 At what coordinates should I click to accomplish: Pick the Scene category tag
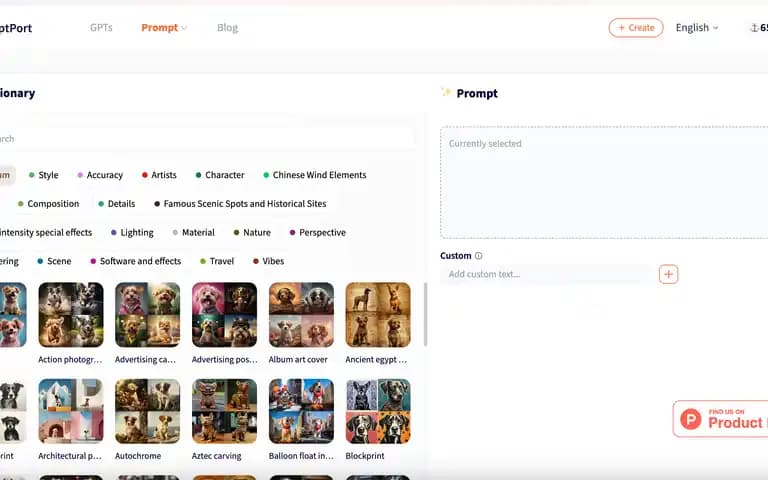point(54,261)
